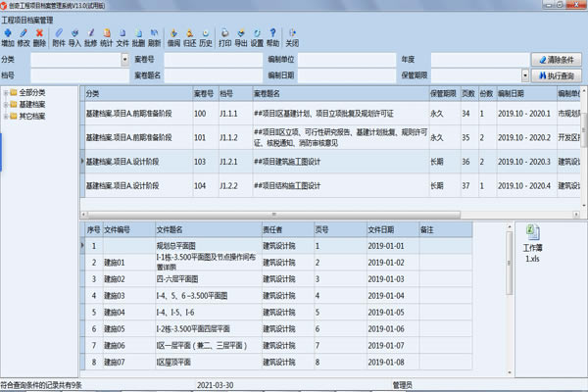Open 设置 (Settings) from the toolbar

click(257, 37)
